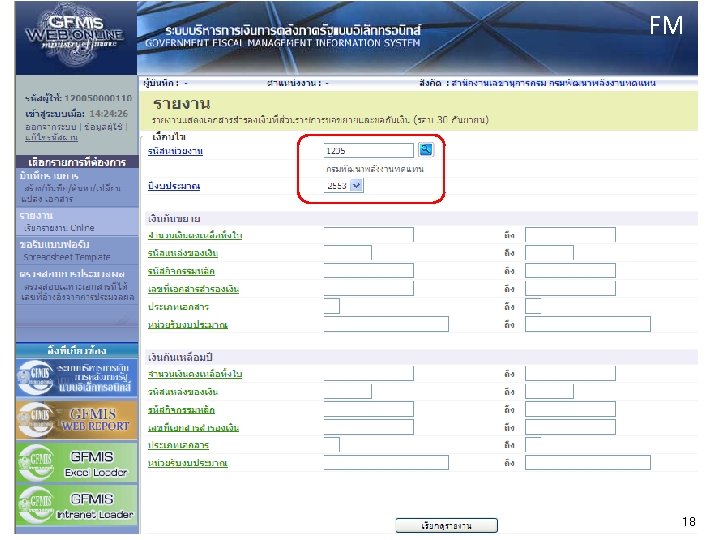The width and height of the screenshot is (720, 540).
Task: Focus ประเภทเอกสาร from-field under เงินกันขยาย
Action: (x=332, y=306)
